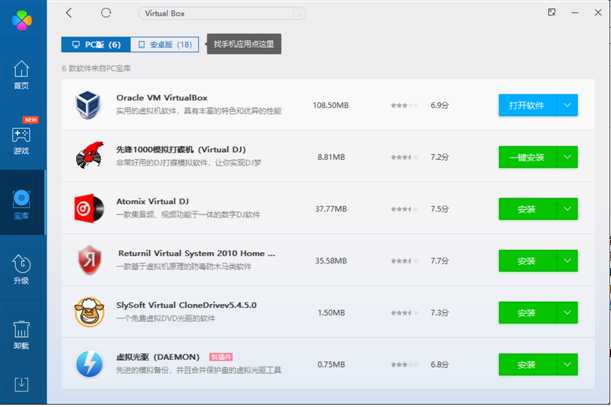Open the Oracle VM VirtualBox title

click(162, 98)
